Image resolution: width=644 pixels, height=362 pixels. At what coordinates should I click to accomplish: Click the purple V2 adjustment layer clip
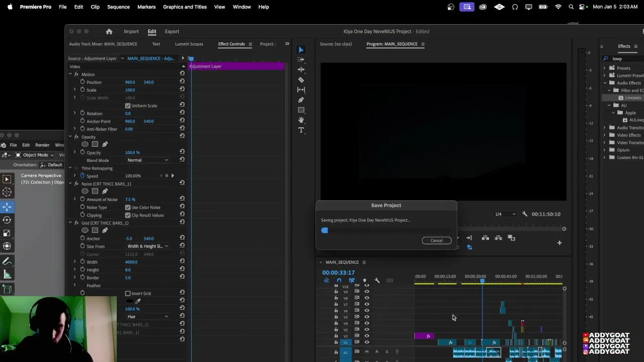point(424,336)
